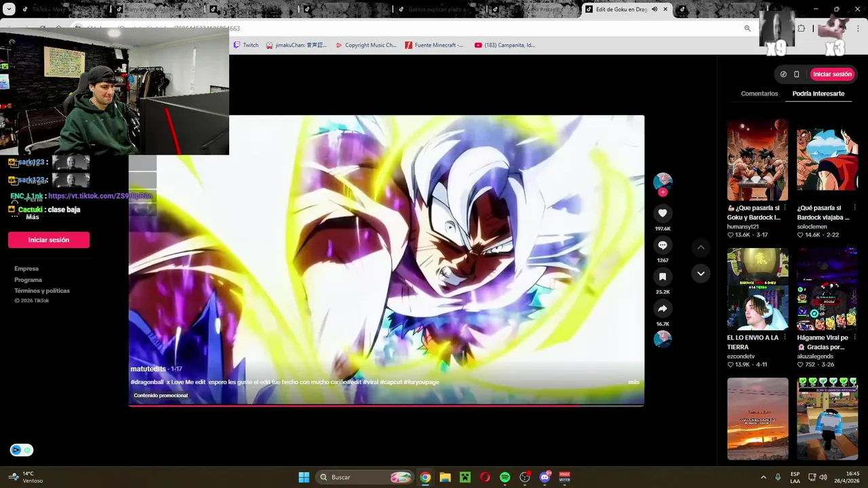Viewport: 868px width, 488px height.
Task: Open the Copyright Music bookmark
Action: (366, 45)
